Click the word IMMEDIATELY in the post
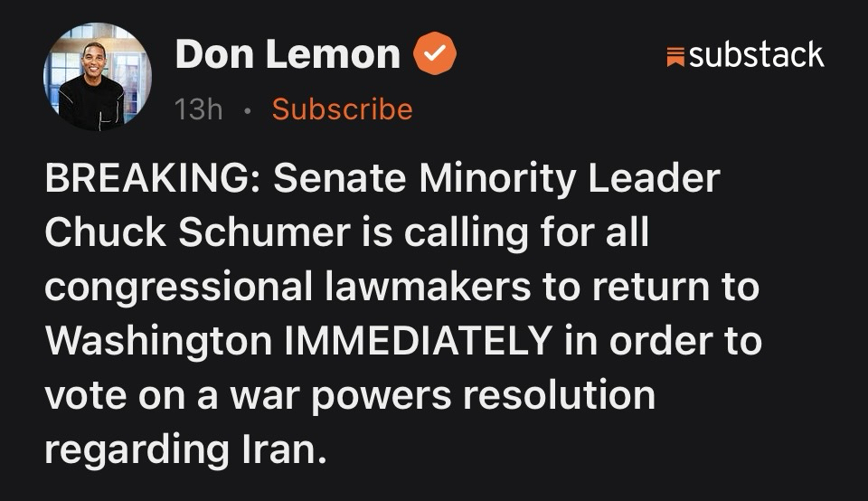Screen dimensions: 868x501 [418, 341]
